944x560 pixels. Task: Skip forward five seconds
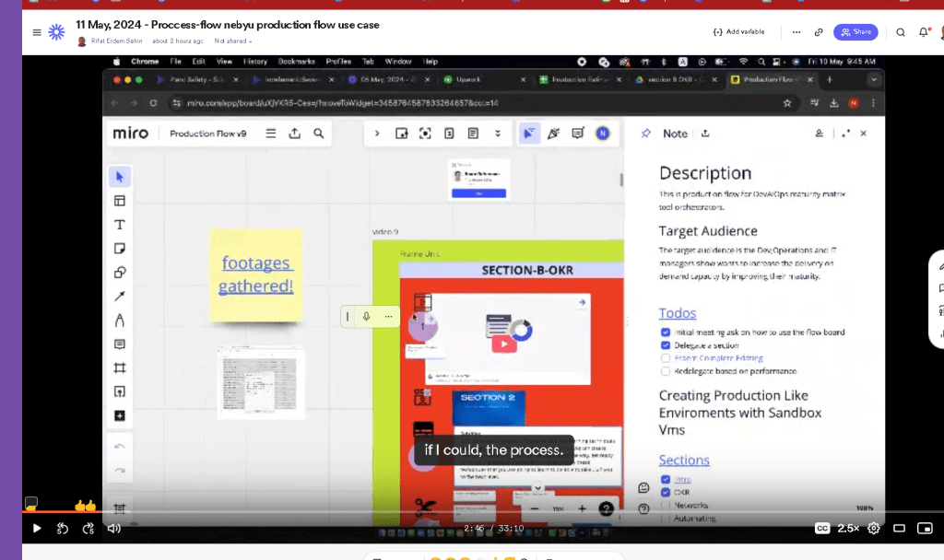click(88, 528)
